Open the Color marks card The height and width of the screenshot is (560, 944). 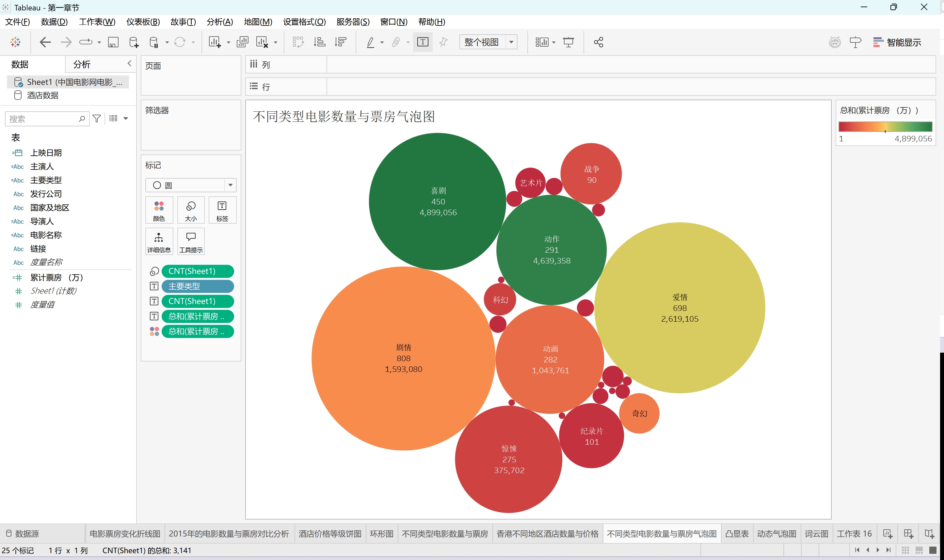point(159,210)
